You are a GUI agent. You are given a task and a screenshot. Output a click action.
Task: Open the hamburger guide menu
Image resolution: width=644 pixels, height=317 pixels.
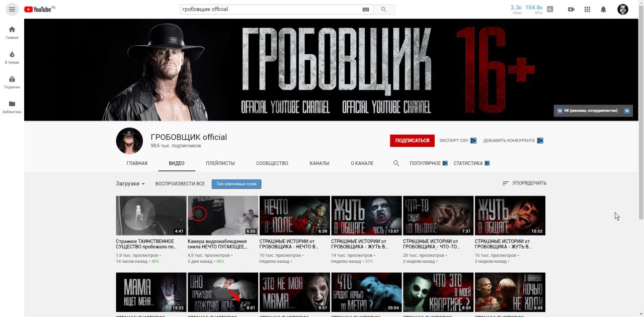click(x=12, y=9)
